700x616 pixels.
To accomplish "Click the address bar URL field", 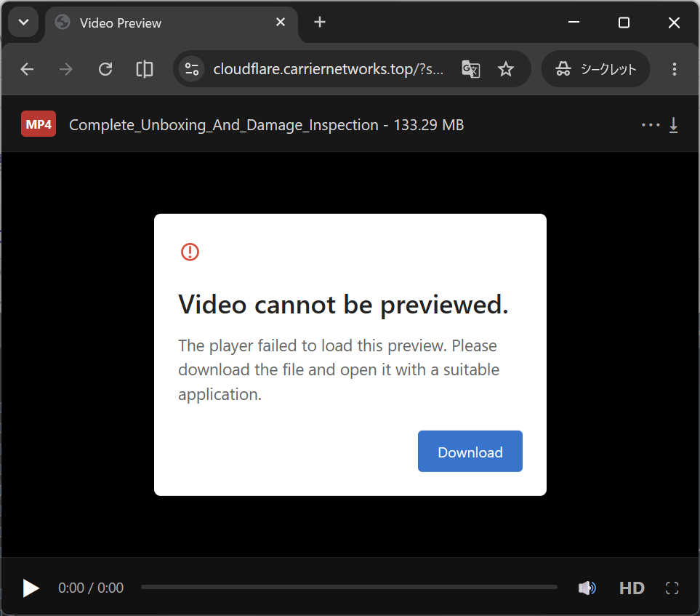I will [x=328, y=69].
